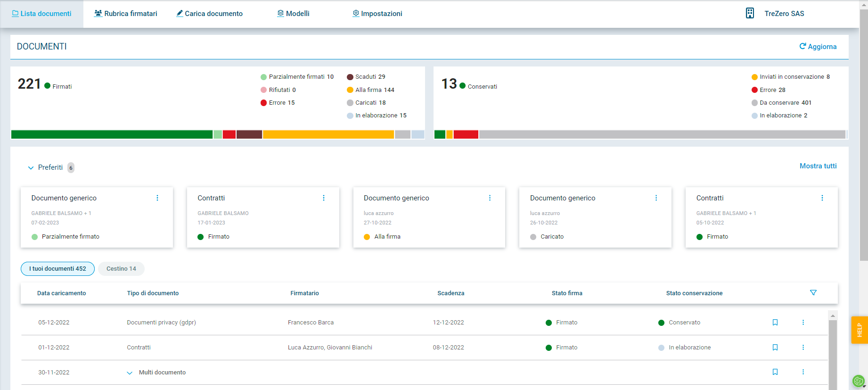Open the Lista documenti tab
Image resolution: width=868 pixels, height=390 pixels.
[x=41, y=14]
